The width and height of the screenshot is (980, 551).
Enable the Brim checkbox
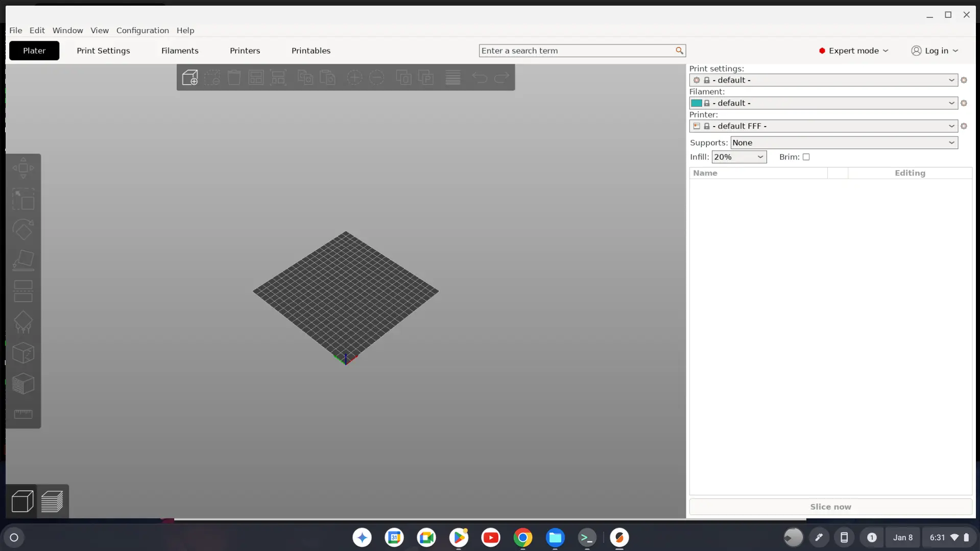click(x=806, y=157)
